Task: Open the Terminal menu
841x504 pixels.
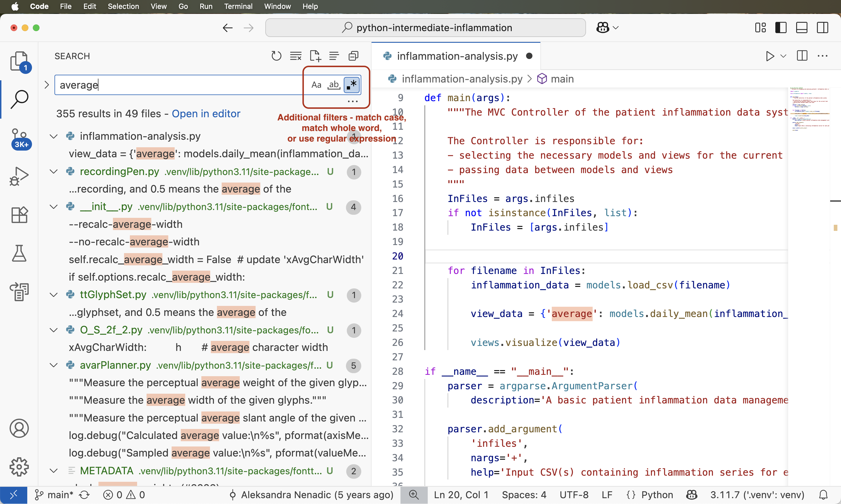Action: coord(238,6)
